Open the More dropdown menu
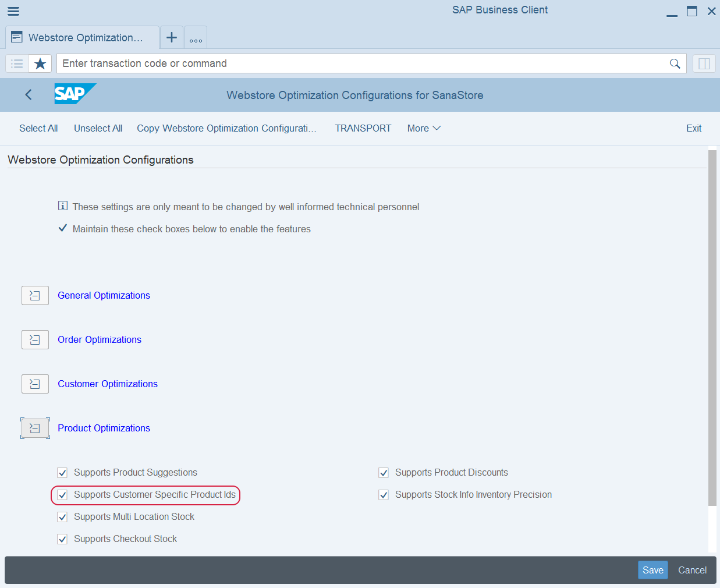The height and width of the screenshot is (588, 720). pos(424,128)
